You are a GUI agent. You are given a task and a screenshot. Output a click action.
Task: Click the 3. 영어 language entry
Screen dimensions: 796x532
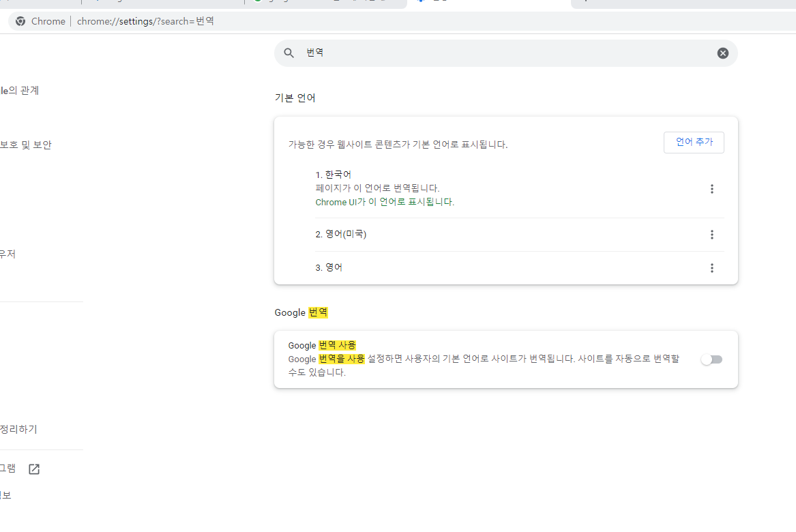(x=329, y=267)
